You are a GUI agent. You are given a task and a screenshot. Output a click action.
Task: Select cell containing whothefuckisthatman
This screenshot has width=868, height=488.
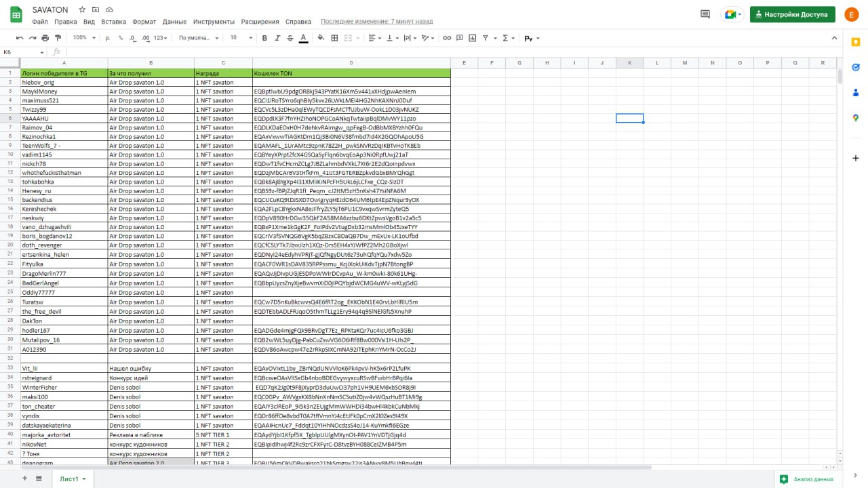click(63, 172)
